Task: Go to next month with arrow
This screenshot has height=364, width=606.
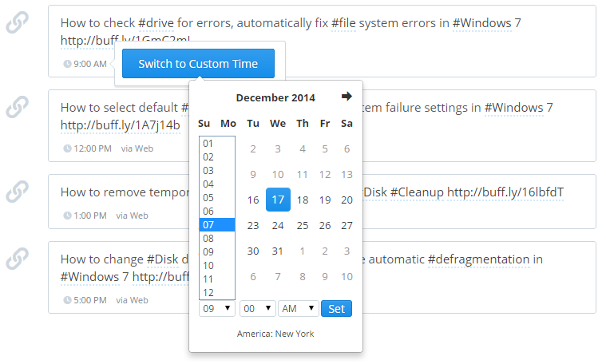Action: (347, 97)
